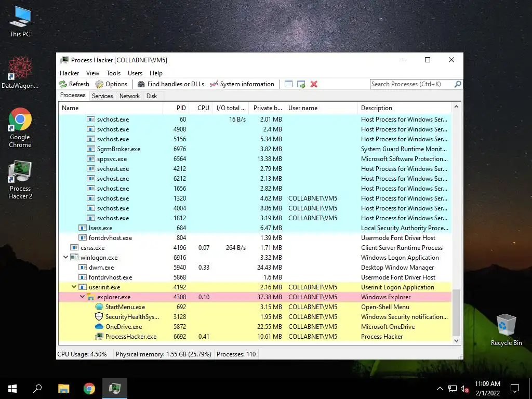Open the Options toolbar button
The image size is (532, 399).
tap(111, 84)
